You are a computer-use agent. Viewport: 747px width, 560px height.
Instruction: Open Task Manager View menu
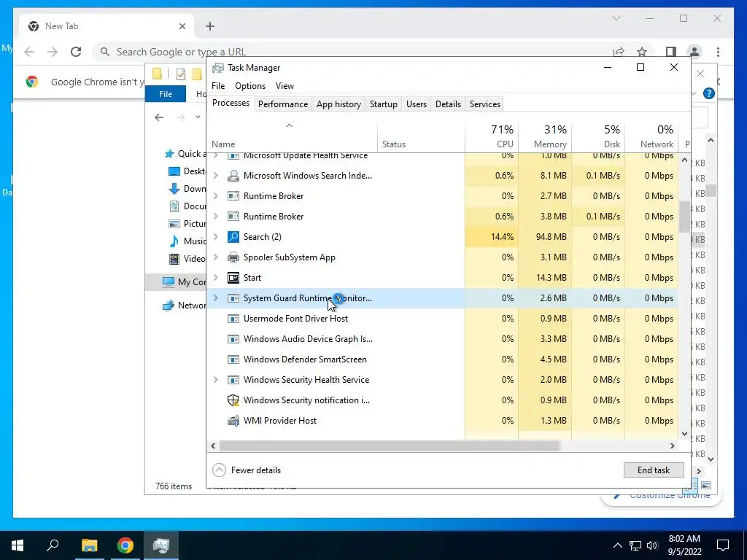coord(285,86)
